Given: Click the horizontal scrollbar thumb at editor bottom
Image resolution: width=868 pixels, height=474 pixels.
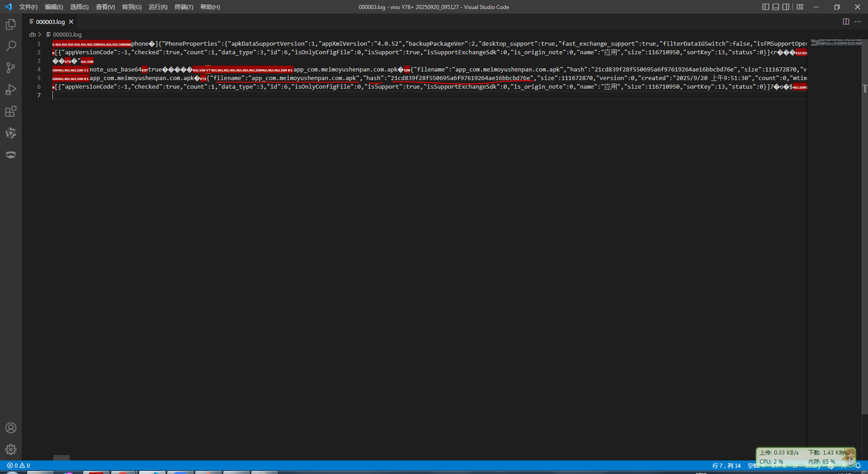Looking at the screenshot, I should 61,458.
